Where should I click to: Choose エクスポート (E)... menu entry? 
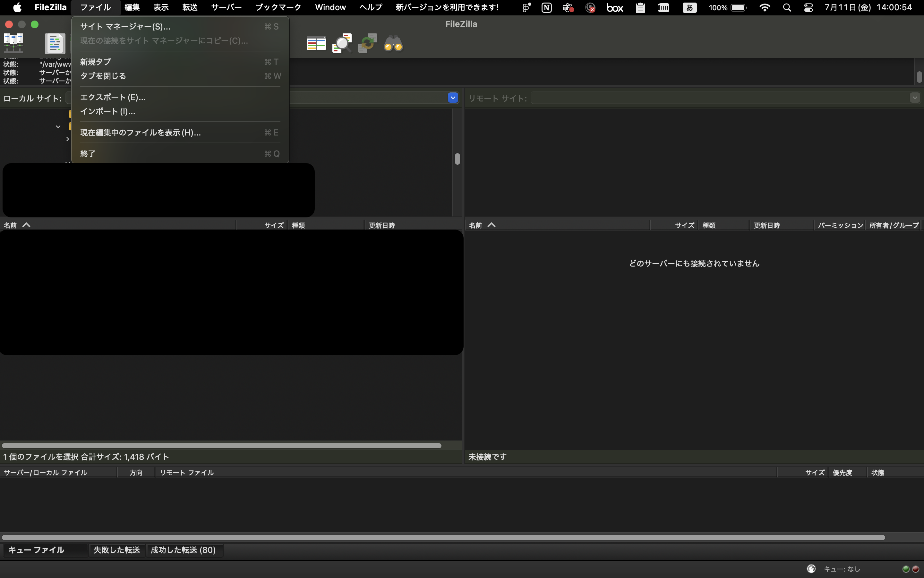(180, 97)
